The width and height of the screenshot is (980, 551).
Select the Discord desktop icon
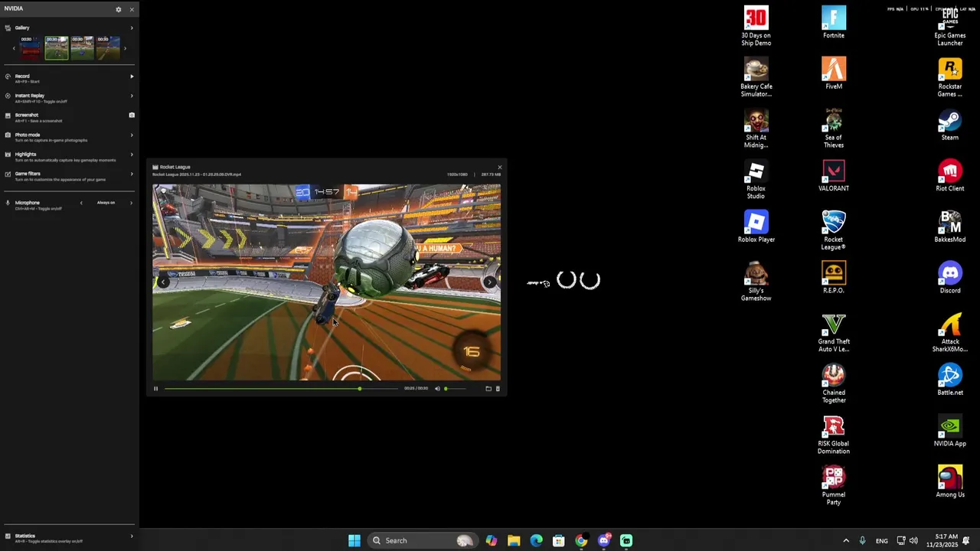(950, 278)
